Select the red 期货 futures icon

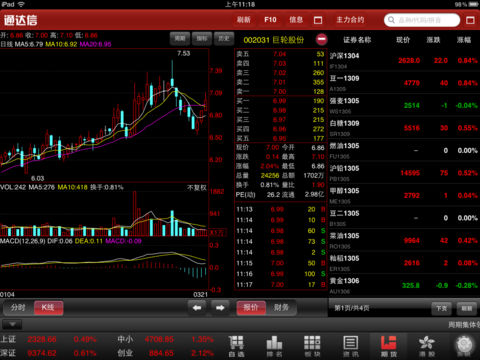click(389, 346)
